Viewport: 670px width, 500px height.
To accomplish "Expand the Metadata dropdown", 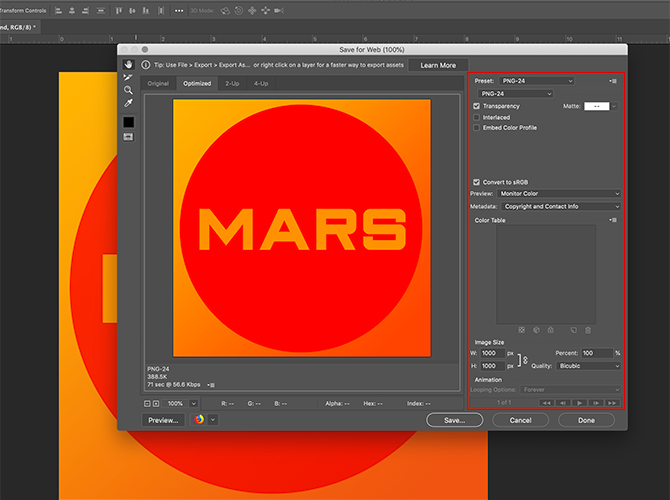I will pyautogui.click(x=561, y=206).
